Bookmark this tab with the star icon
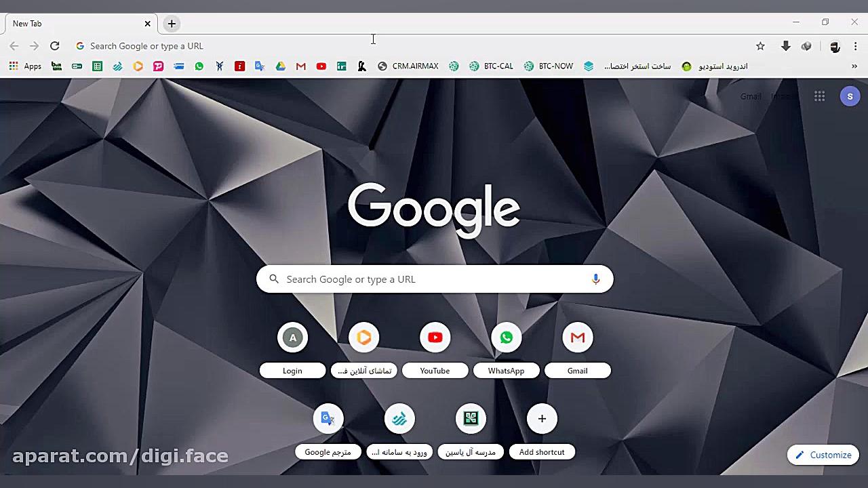The width and height of the screenshot is (868, 488). click(x=760, y=46)
